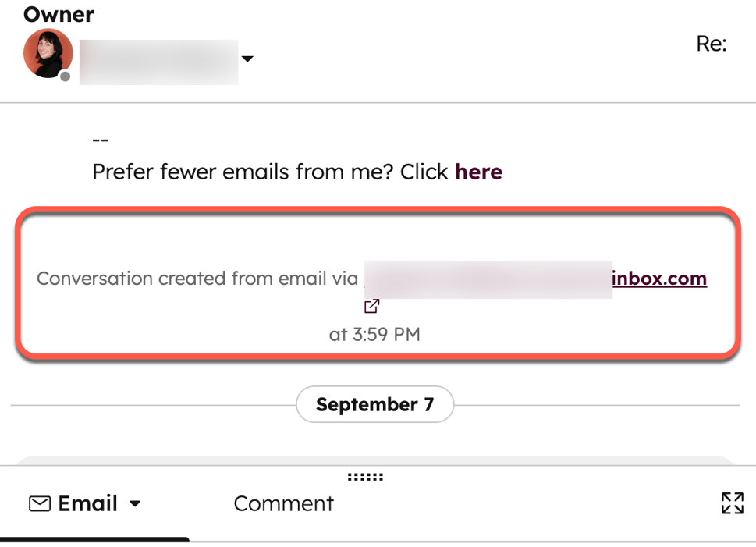The image size is (756, 547).
Task: Open the contact's profile avatar photo
Action: (x=48, y=54)
